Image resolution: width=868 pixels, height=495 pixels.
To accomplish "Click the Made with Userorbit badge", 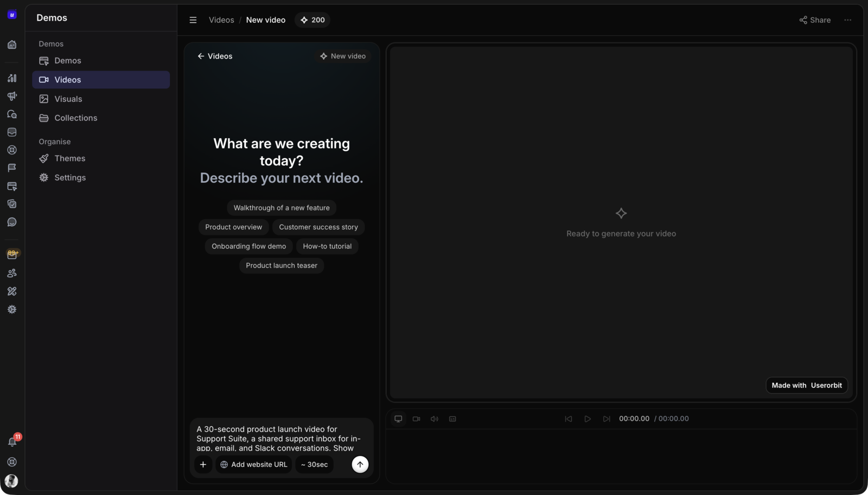I will coord(807,385).
